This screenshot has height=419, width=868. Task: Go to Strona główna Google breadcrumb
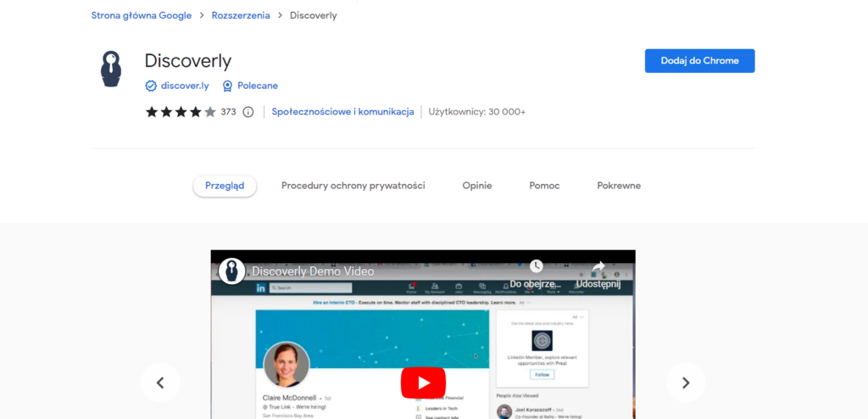pos(142,15)
